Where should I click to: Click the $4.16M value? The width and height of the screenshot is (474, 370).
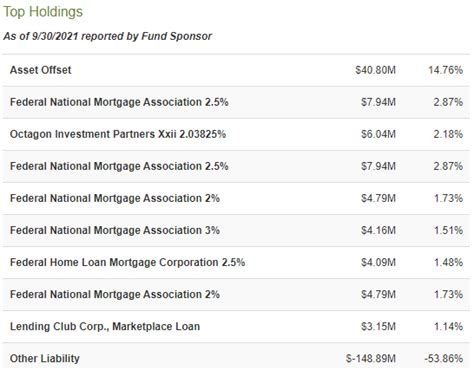[378, 230]
